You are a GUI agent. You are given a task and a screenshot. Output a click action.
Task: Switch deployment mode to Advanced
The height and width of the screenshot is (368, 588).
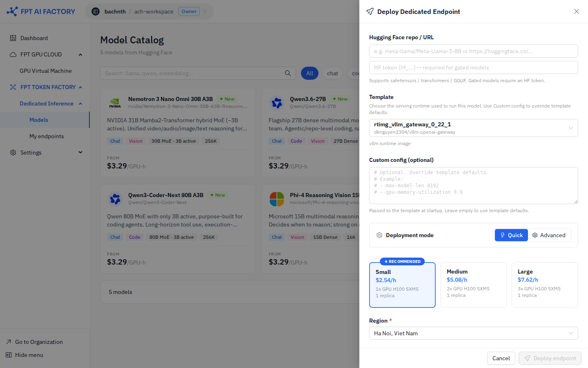(549, 235)
